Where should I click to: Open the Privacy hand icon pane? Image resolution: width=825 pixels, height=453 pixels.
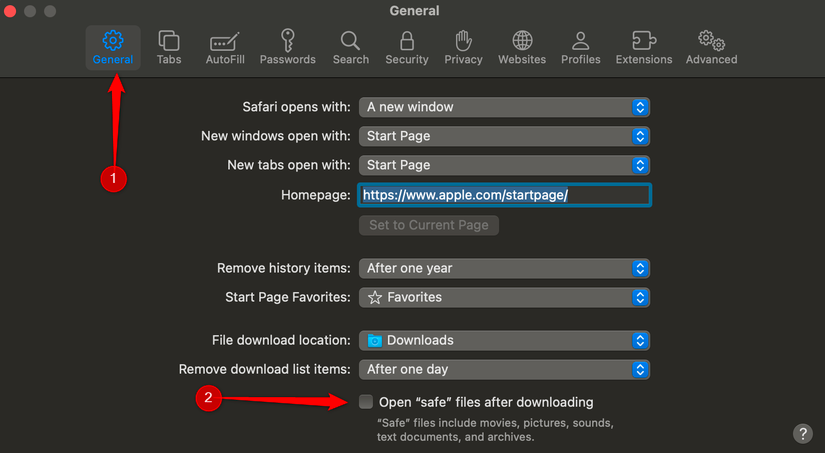click(x=463, y=47)
